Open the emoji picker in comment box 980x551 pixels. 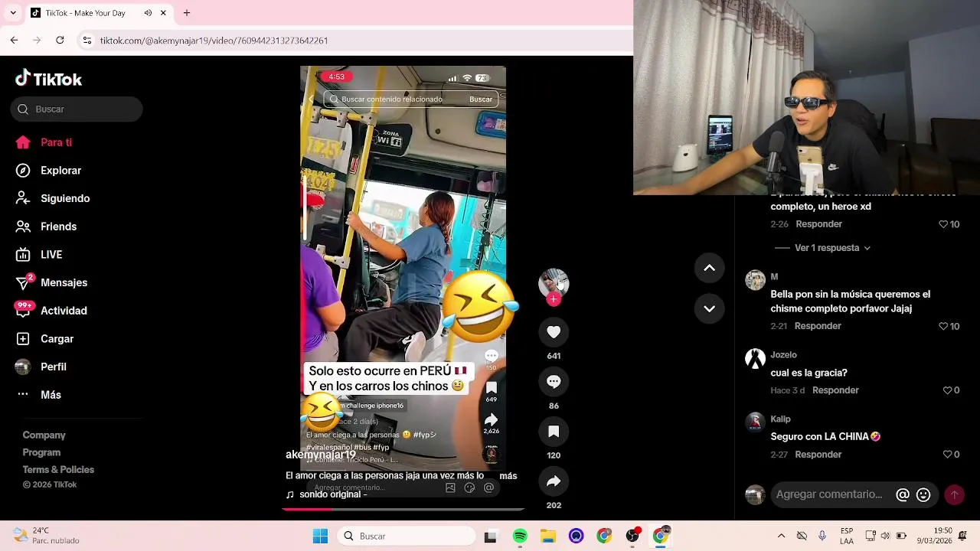click(923, 495)
